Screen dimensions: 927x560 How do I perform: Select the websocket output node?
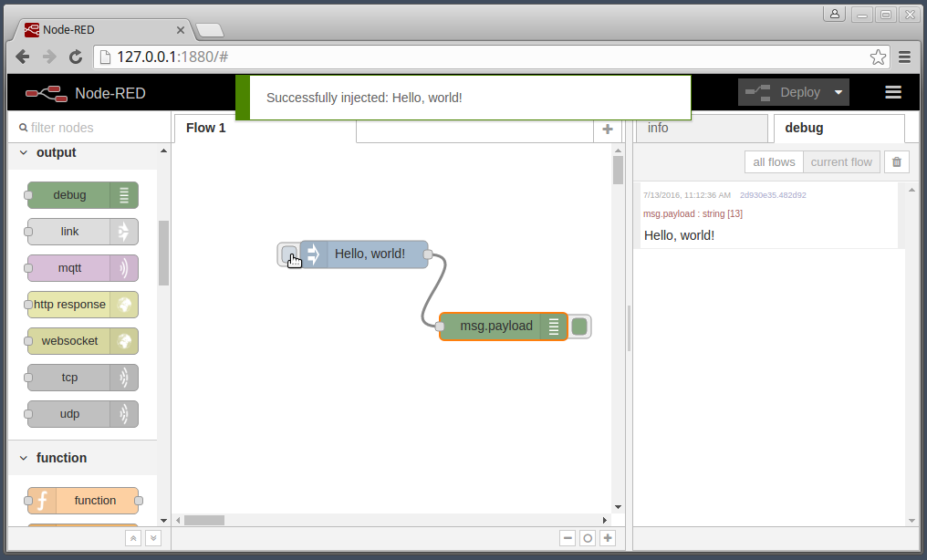pos(83,341)
